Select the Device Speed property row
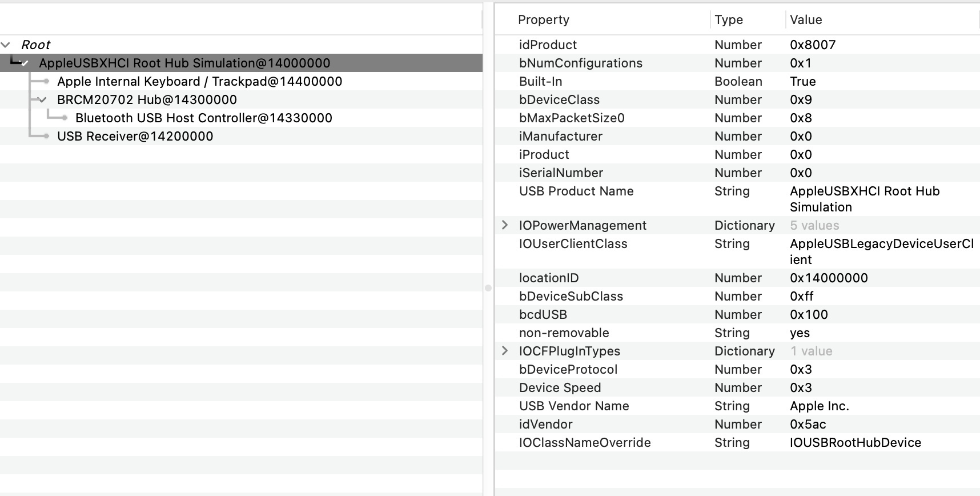 560,388
